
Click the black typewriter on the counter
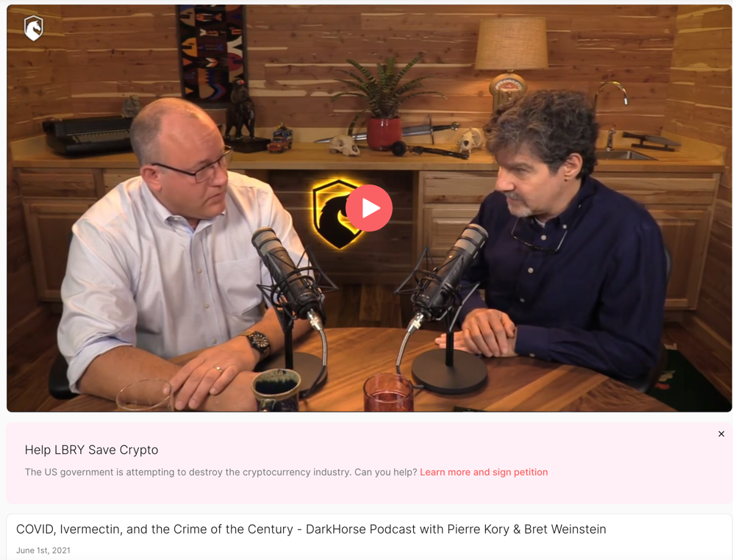click(x=89, y=134)
